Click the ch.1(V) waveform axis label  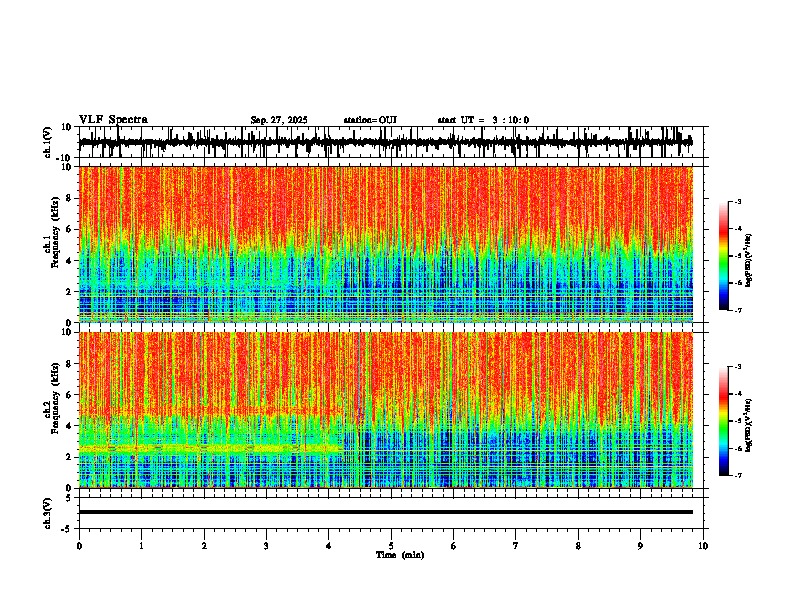click(48, 142)
